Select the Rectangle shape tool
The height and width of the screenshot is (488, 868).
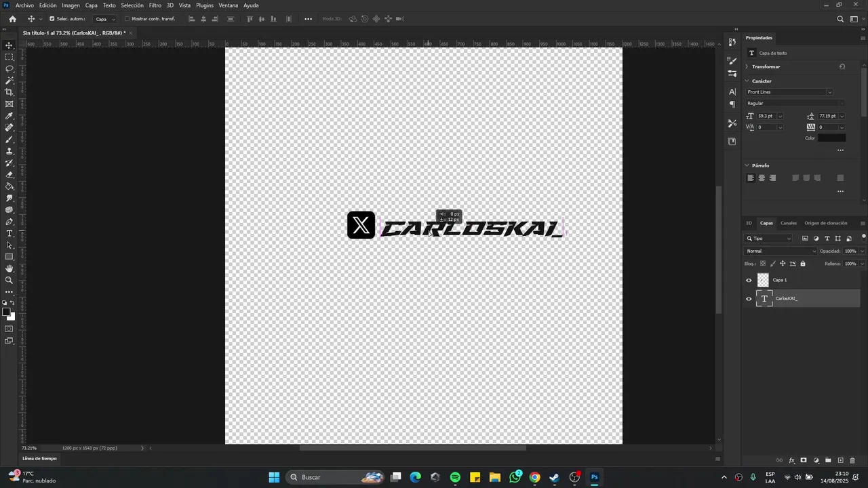9,257
